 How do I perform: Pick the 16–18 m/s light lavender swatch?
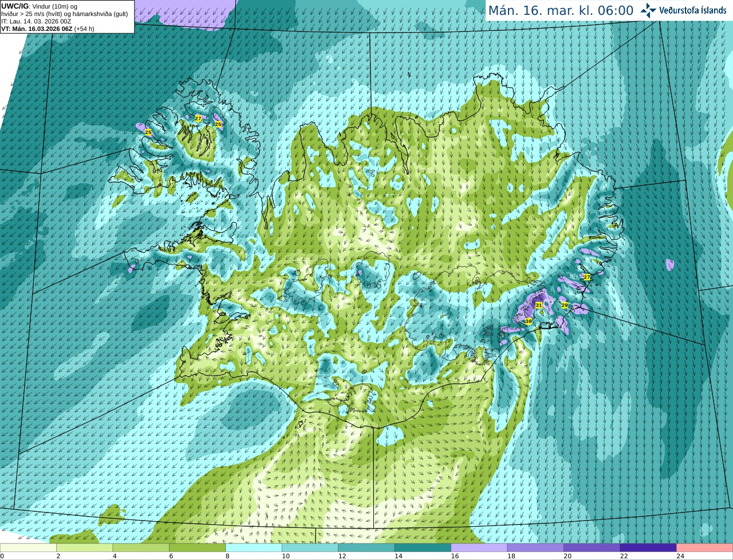pos(479,547)
